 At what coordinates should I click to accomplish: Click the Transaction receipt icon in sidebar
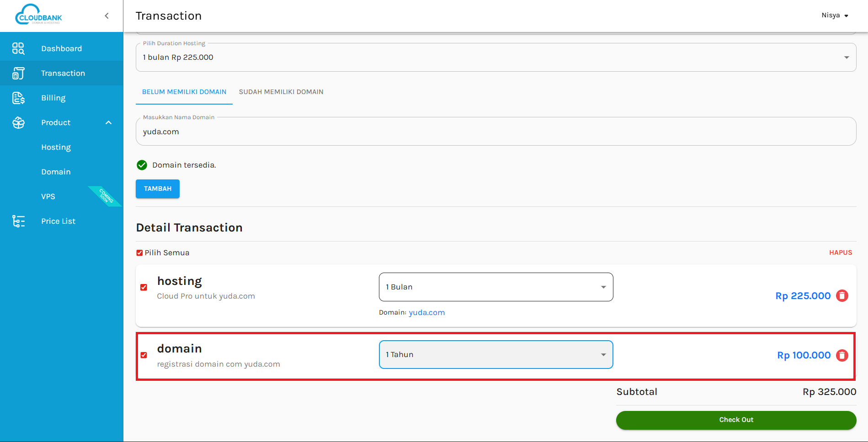click(x=18, y=73)
